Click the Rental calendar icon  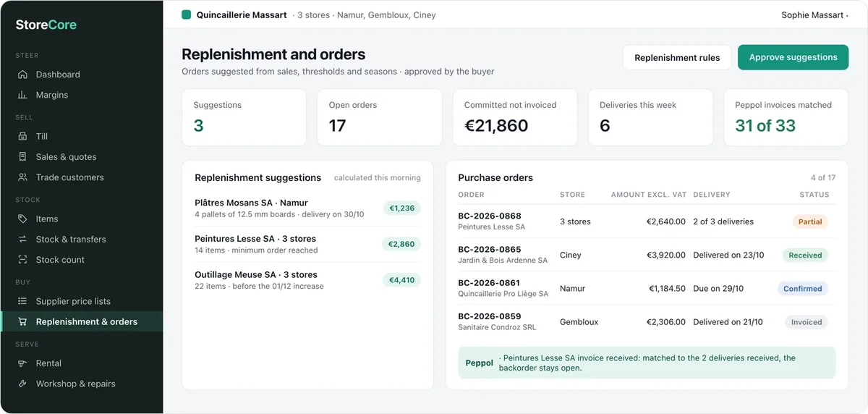22,363
